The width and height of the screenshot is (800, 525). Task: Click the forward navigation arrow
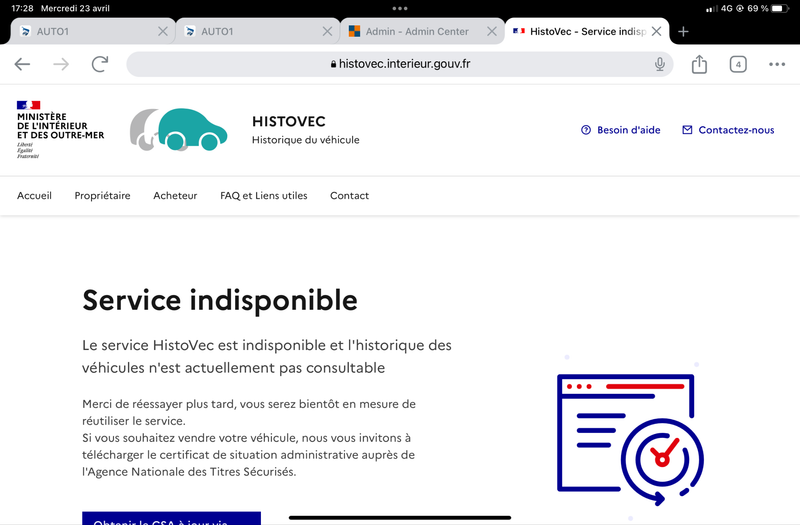click(61, 64)
